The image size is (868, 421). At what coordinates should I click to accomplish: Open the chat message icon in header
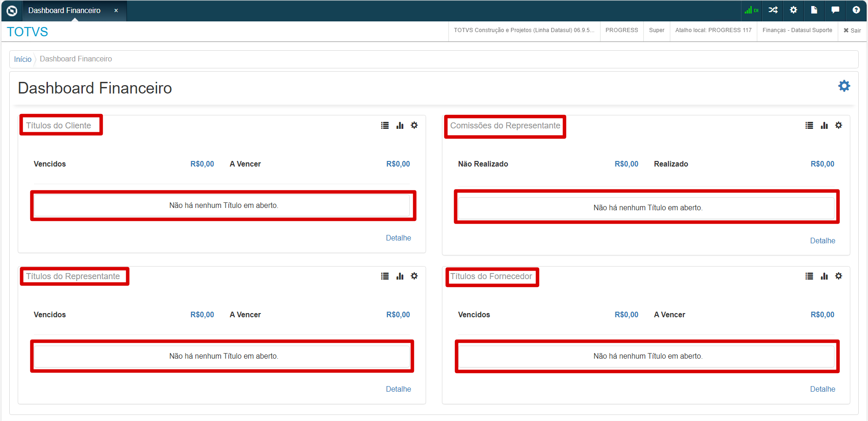[835, 10]
